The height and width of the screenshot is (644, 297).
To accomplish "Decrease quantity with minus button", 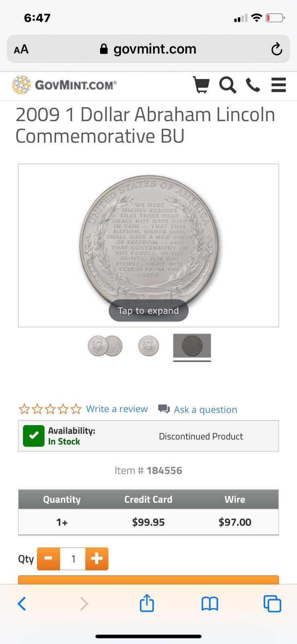I will pos(49,559).
